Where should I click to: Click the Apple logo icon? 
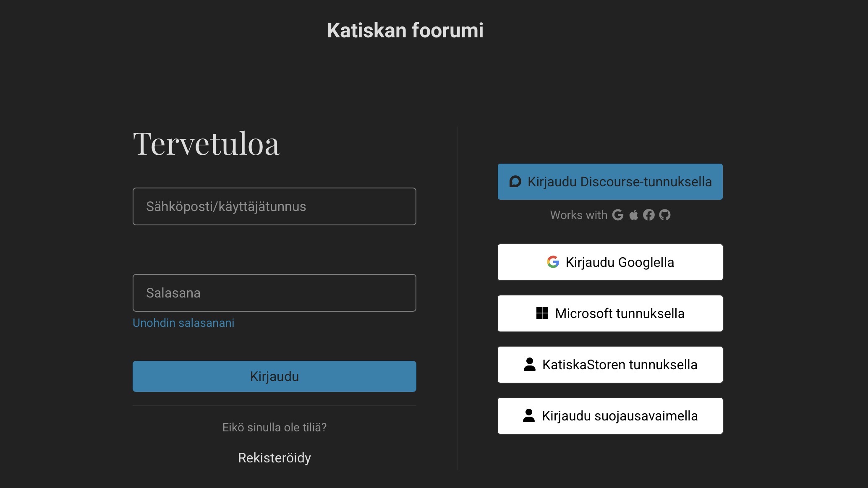coord(634,215)
